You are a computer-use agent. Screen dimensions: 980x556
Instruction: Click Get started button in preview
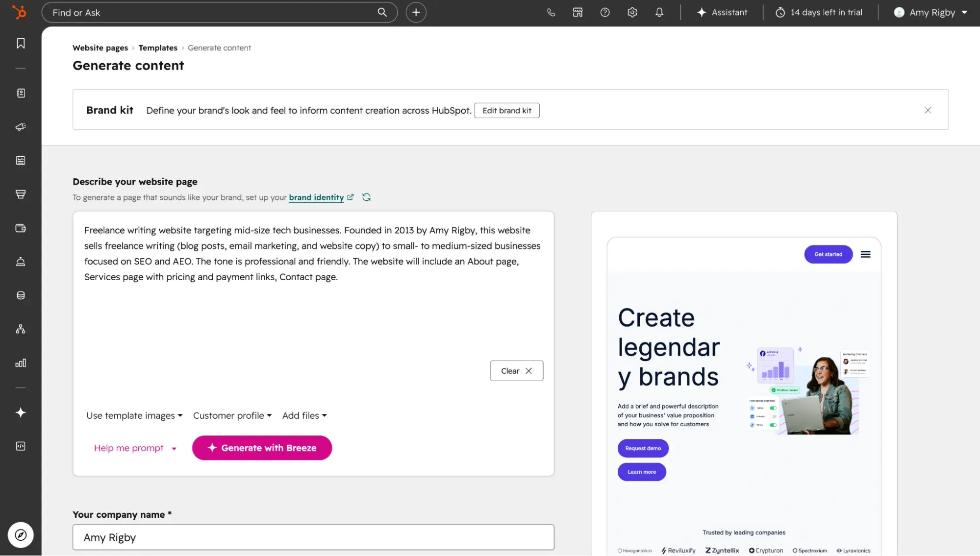[828, 255]
